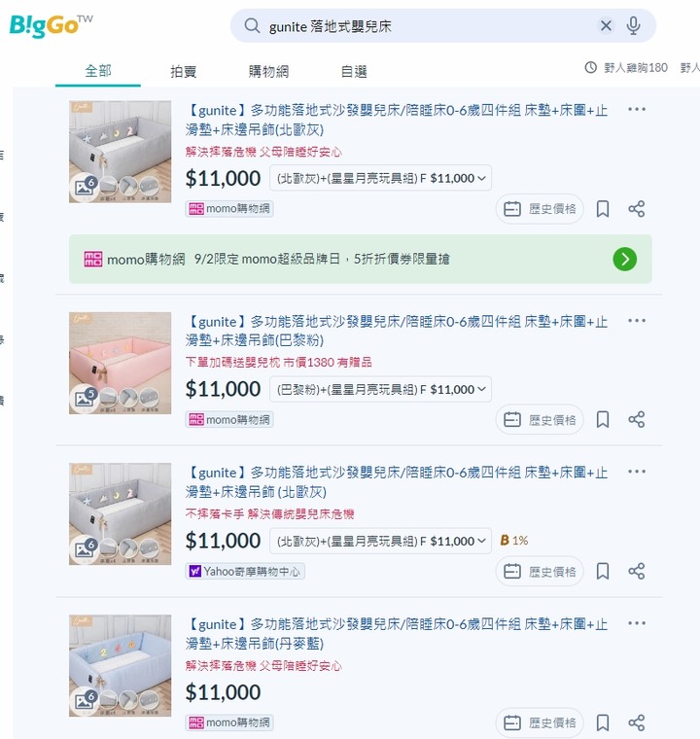View 歷史價格 for first 北歐灰 momo item
This screenshot has height=739, width=700.
tap(540, 209)
